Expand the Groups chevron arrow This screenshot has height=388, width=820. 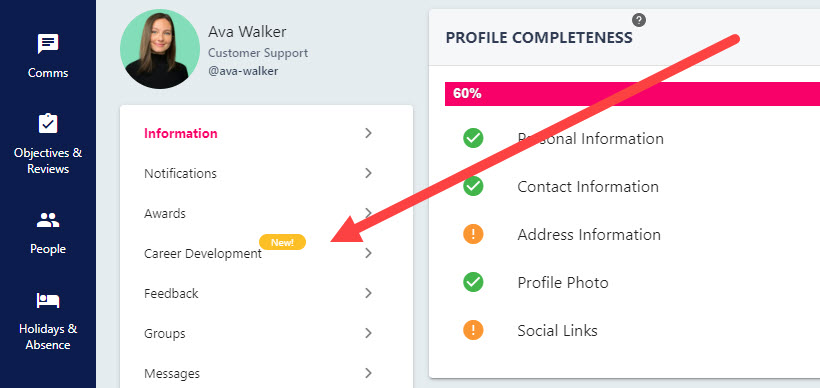tap(369, 333)
